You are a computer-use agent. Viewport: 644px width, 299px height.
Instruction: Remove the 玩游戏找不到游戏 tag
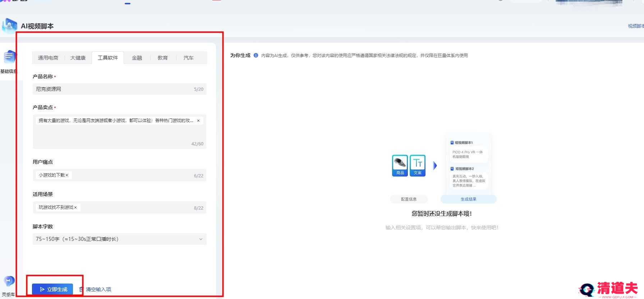click(75, 208)
